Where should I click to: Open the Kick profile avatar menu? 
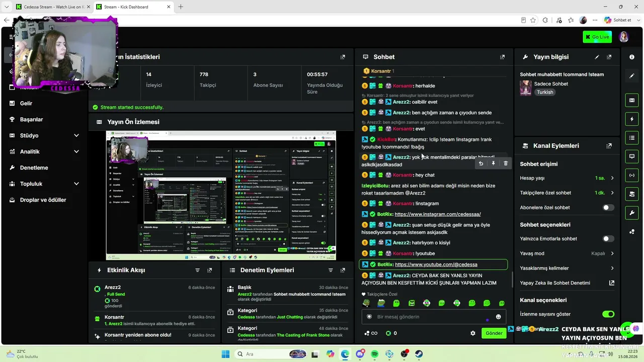point(624,37)
